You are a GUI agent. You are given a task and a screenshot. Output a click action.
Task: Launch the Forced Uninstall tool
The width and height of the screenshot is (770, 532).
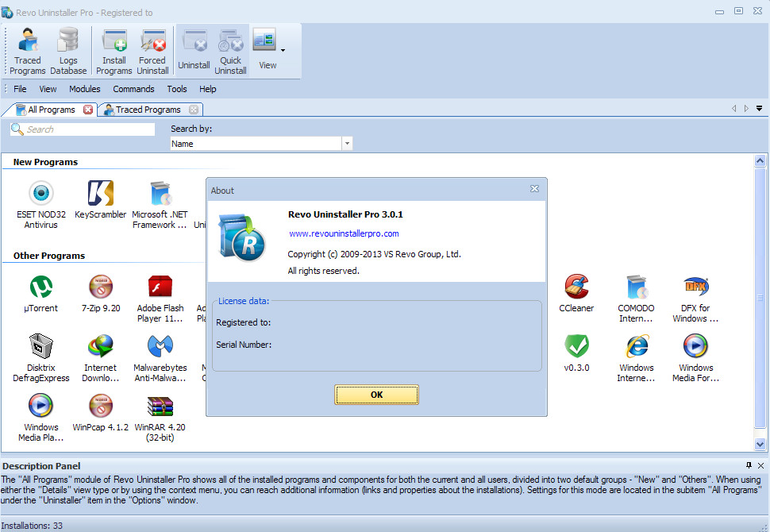152,52
